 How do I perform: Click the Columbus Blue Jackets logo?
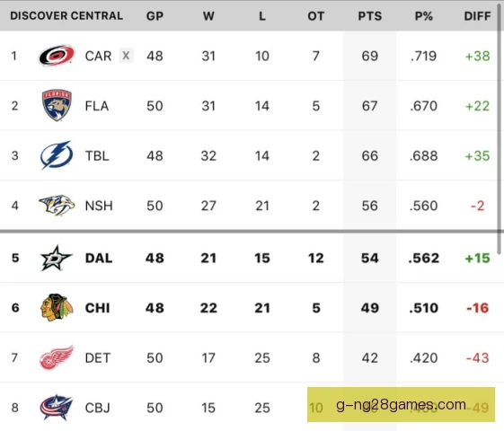click(57, 408)
